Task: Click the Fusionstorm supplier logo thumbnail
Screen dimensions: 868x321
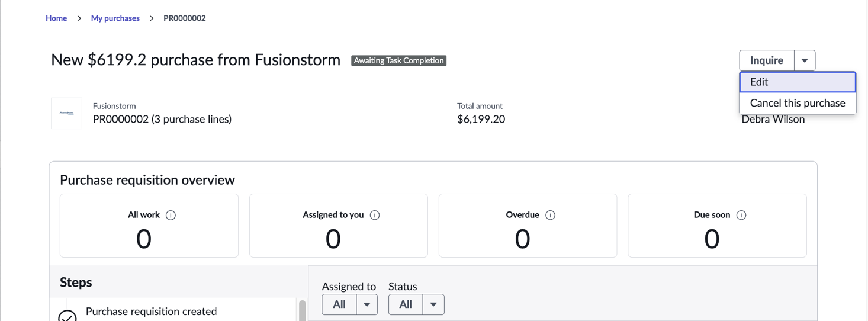Action: tap(66, 113)
